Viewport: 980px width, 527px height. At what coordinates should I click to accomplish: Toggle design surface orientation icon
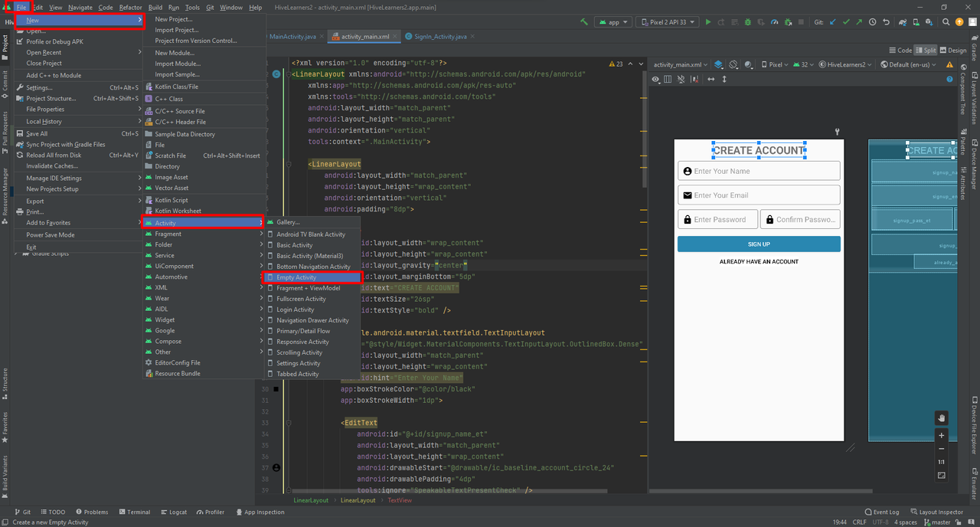[733, 64]
